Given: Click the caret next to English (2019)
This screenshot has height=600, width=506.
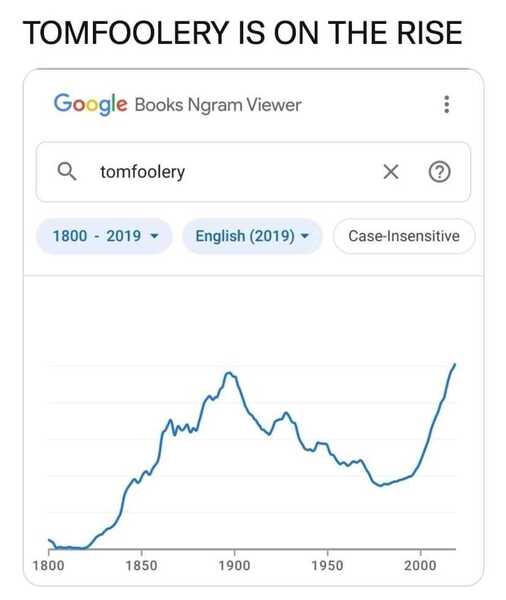Looking at the screenshot, I should click(305, 236).
